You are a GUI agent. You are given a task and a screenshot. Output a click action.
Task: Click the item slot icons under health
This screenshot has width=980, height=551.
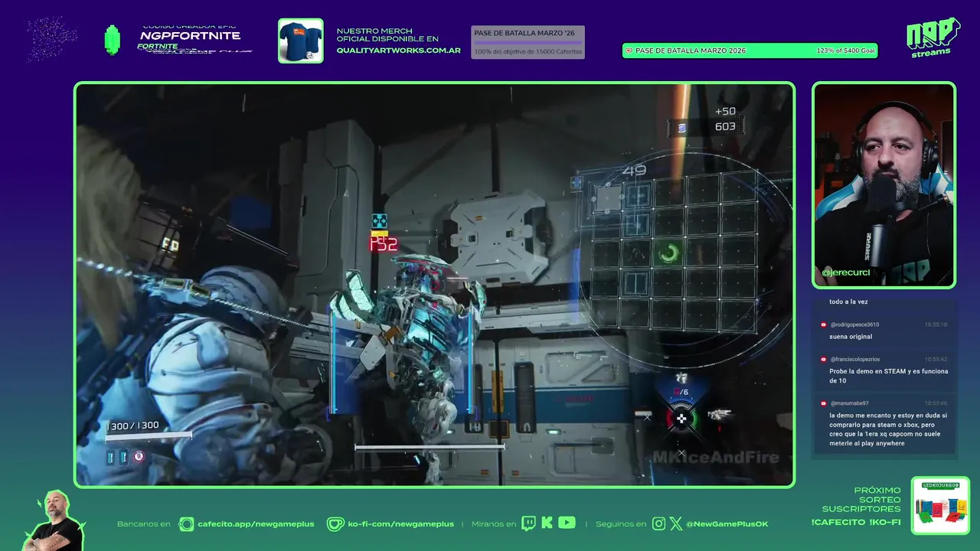(125, 457)
